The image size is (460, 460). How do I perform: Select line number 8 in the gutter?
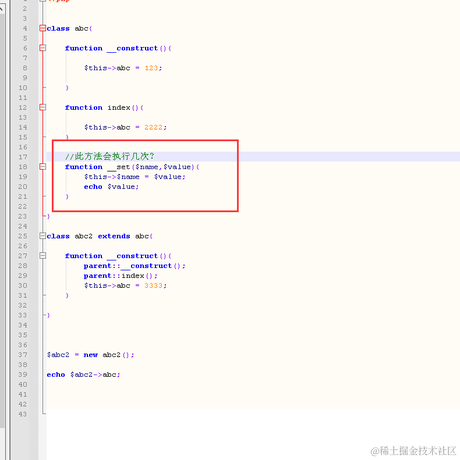(25, 68)
